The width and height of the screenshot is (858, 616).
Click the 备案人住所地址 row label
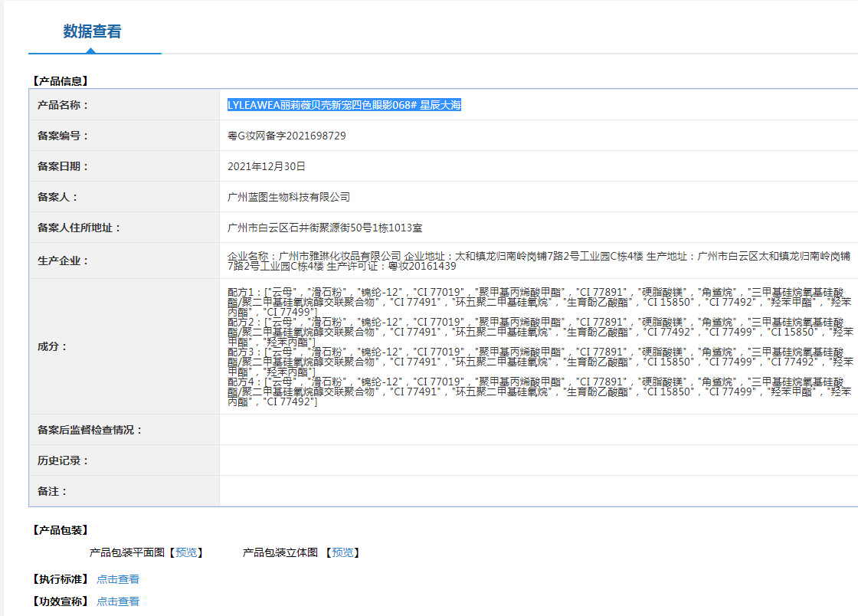pyautogui.click(x=79, y=228)
